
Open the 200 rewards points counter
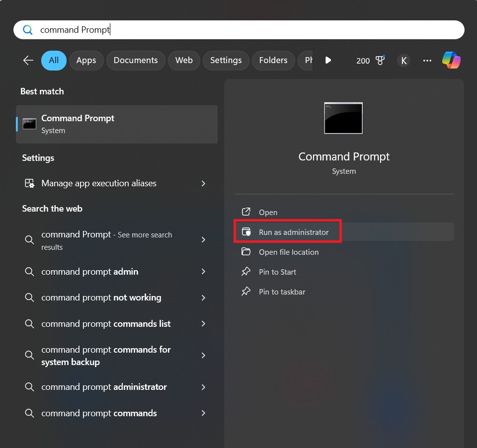tap(363, 61)
